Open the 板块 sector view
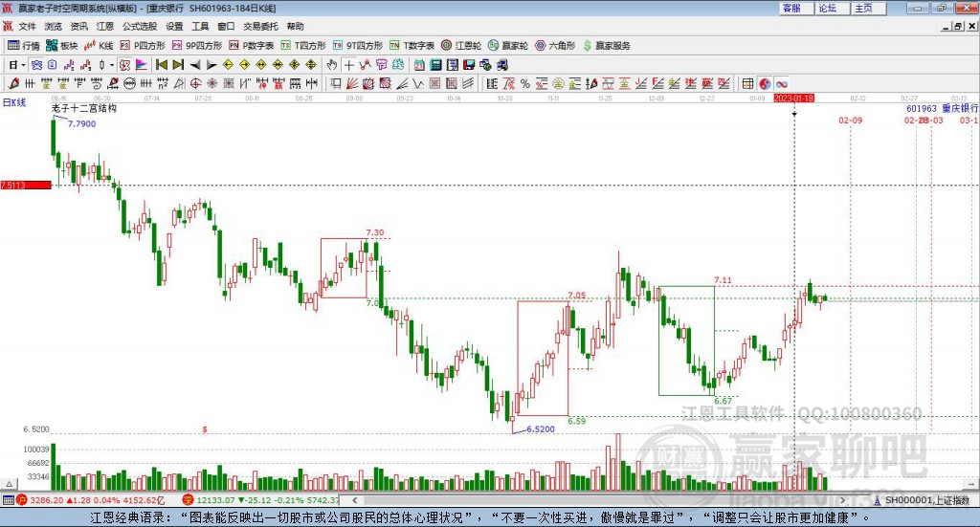980x527 pixels. click(x=62, y=46)
